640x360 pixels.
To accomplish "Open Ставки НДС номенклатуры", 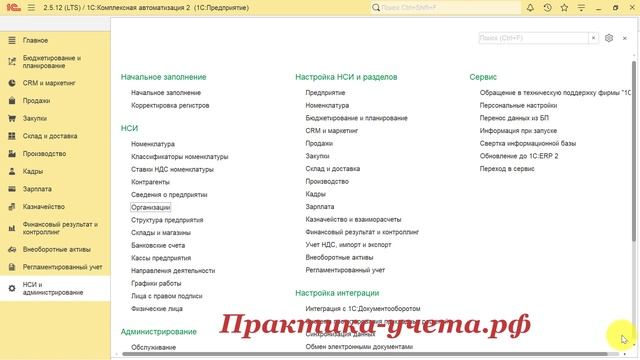I will point(172,169).
